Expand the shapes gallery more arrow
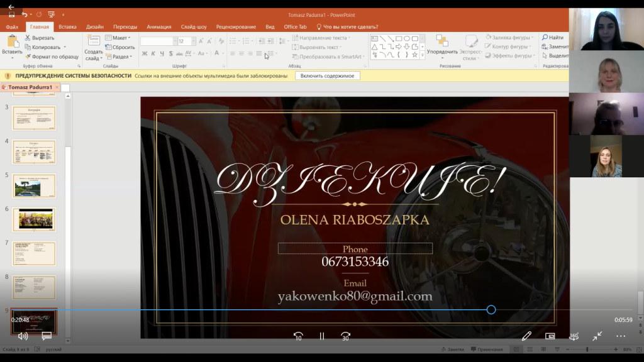 point(422,55)
